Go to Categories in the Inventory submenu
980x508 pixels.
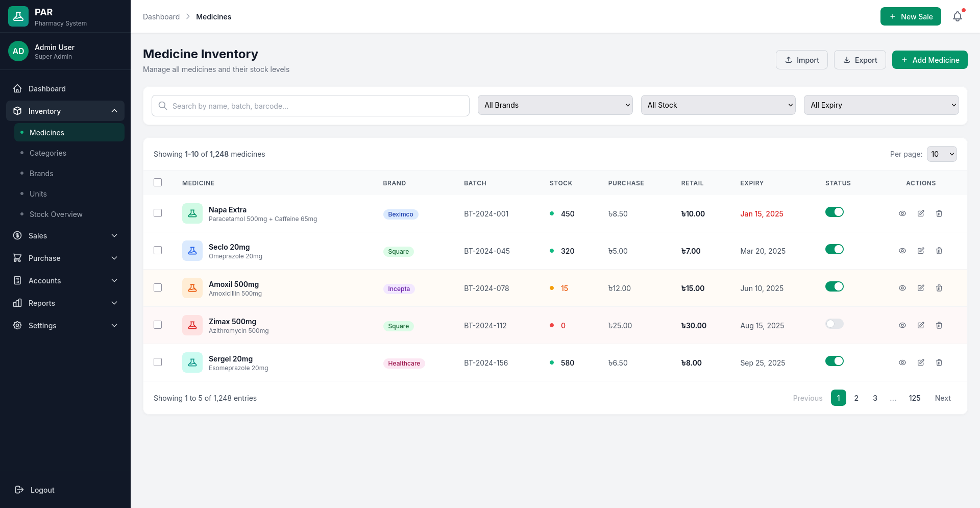click(x=48, y=153)
